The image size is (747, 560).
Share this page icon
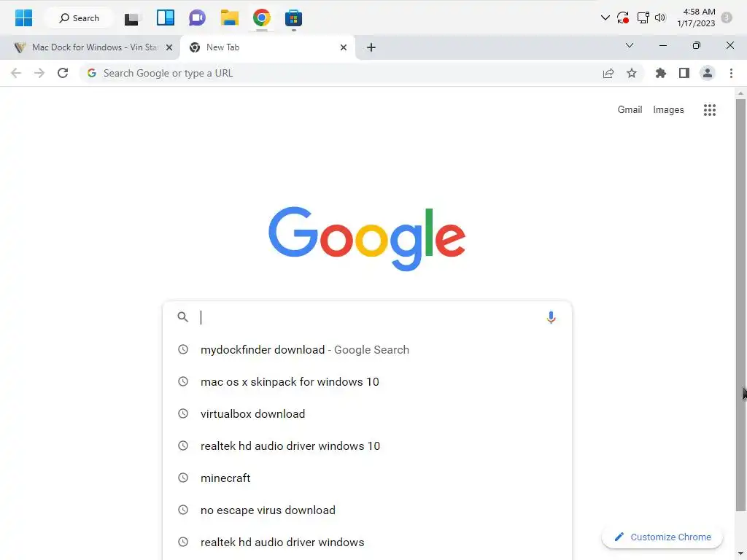[x=608, y=74]
